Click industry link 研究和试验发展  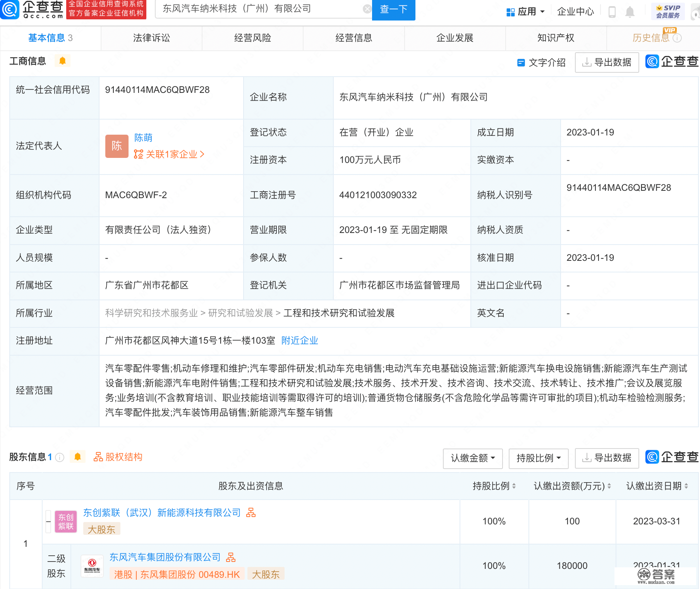coord(240,313)
